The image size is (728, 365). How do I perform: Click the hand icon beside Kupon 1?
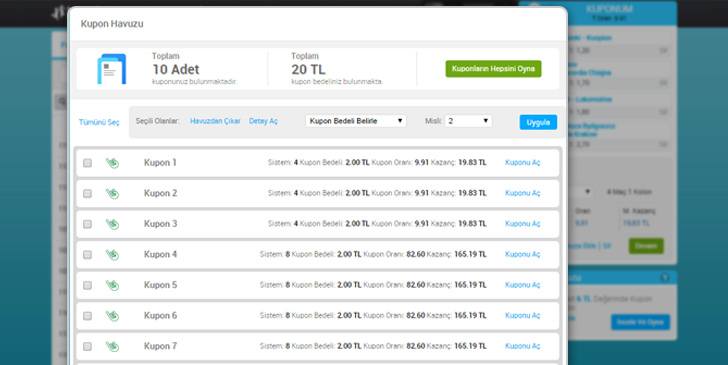click(112, 163)
